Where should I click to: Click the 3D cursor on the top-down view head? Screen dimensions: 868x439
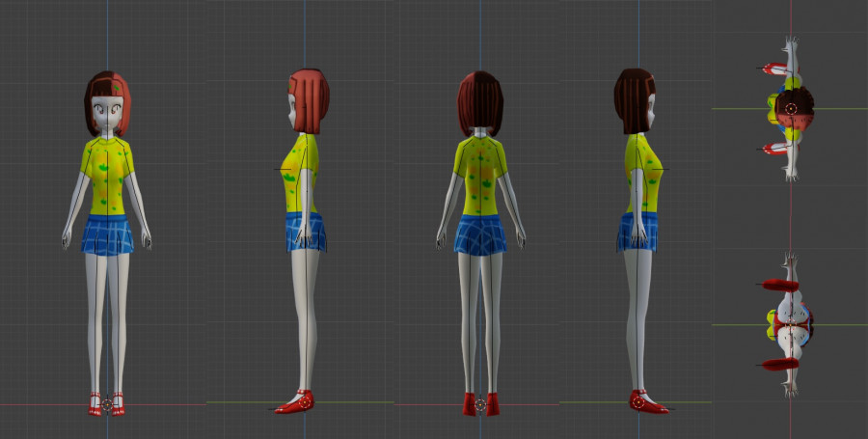pos(791,108)
